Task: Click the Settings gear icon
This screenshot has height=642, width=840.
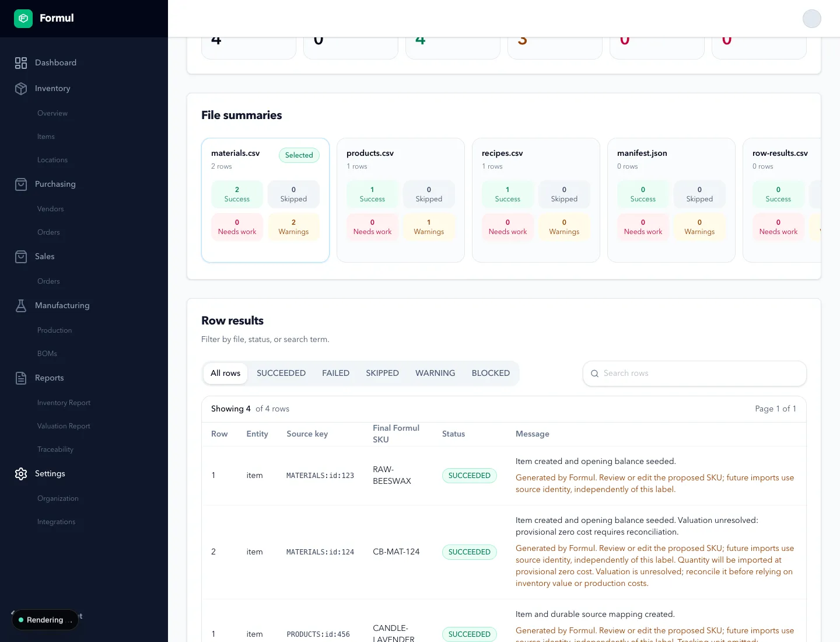Action: point(21,474)
